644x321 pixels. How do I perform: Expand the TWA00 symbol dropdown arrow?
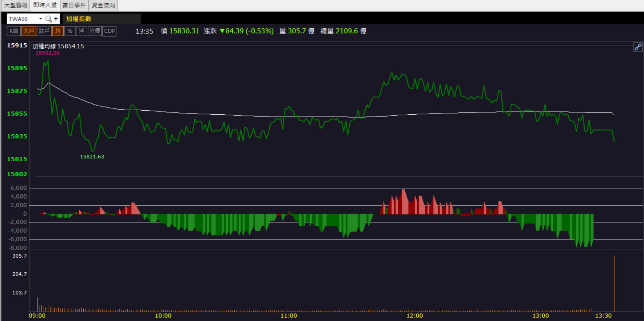(x=40, y=19)
